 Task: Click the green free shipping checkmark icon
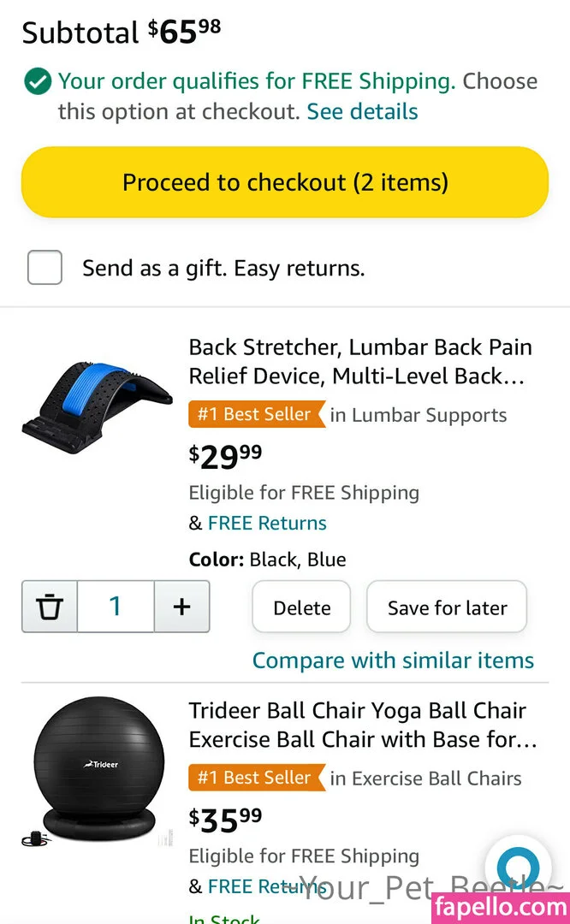click(x=38, y=82)
